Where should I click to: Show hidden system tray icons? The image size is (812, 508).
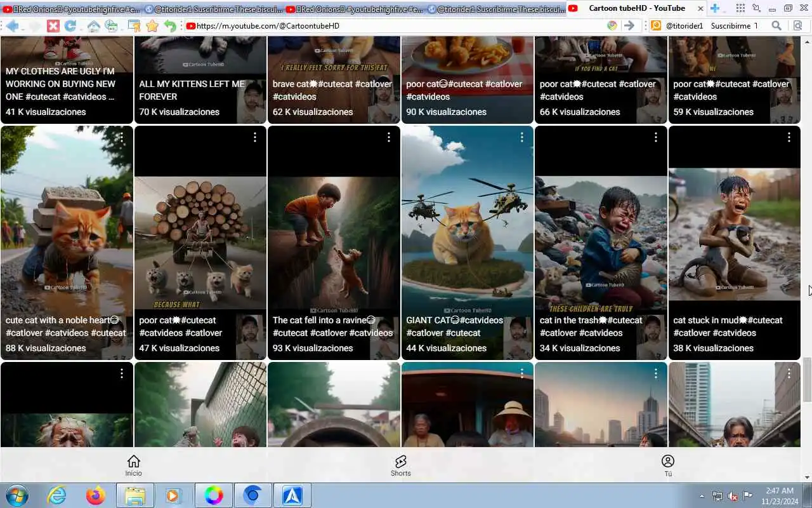click(x=702, y=496)
